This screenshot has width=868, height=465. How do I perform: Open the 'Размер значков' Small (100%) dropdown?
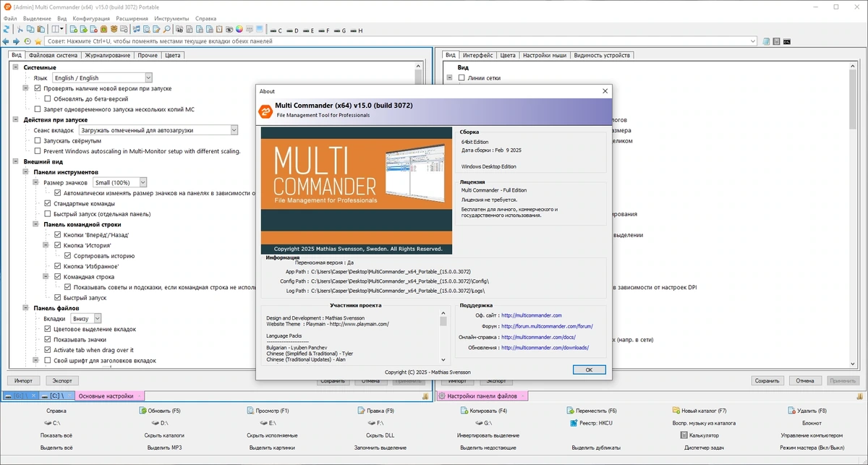pos(119,182)
